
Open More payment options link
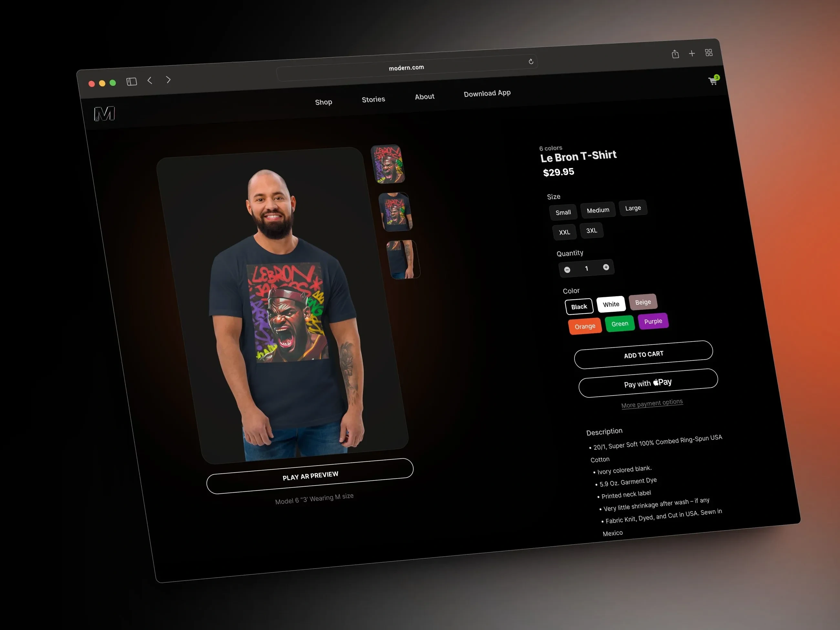coord(652,403)
